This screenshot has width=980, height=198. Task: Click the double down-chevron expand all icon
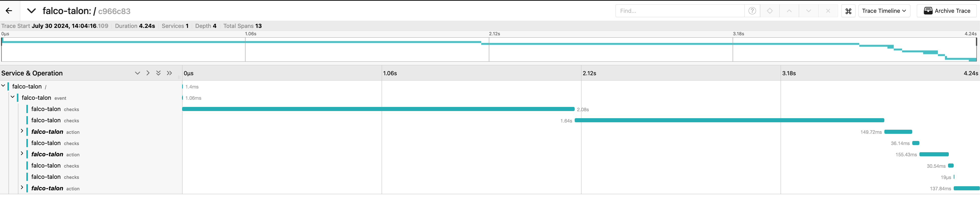(x=158, y=73)
